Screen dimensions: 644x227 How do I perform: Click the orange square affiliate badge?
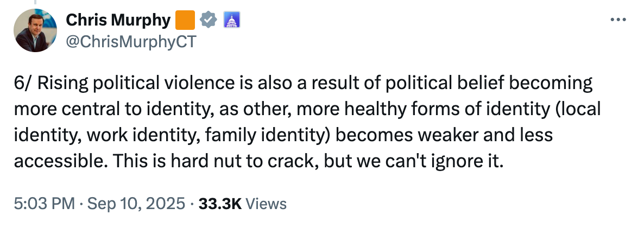tap(185, 20)
